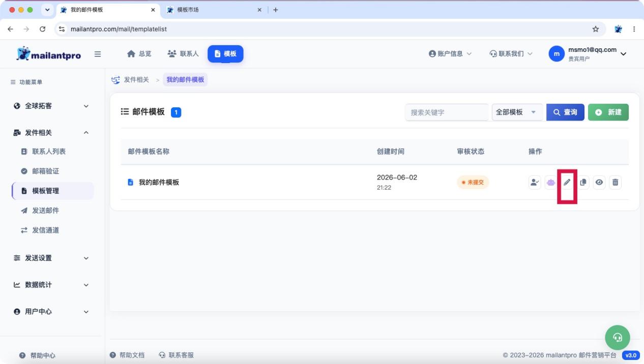Copy the template using the duplicate icon
Screen dimensions: 644x364
click(583, 183)
